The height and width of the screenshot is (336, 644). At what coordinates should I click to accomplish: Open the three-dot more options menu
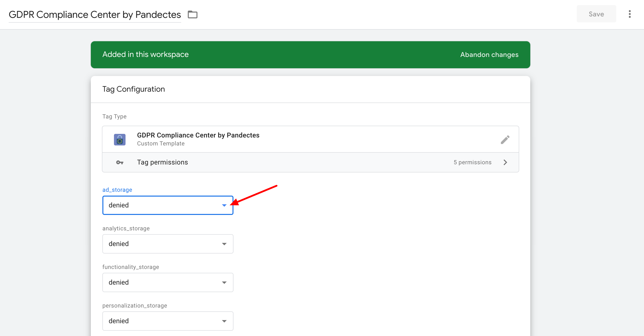pos(630,14)
